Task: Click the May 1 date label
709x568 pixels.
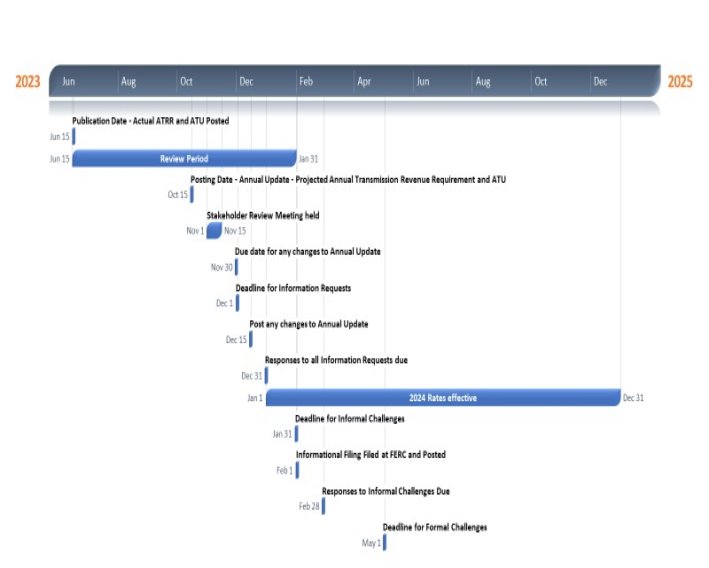Action: coord(371,543)
